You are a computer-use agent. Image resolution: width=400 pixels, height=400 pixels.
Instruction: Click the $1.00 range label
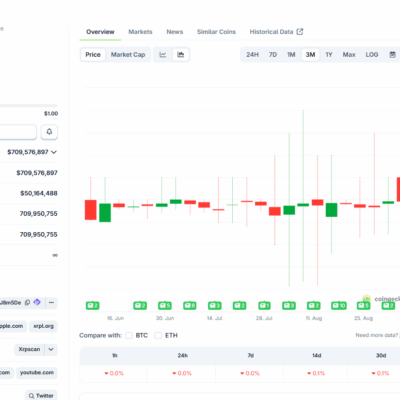[x=51, y=114]
